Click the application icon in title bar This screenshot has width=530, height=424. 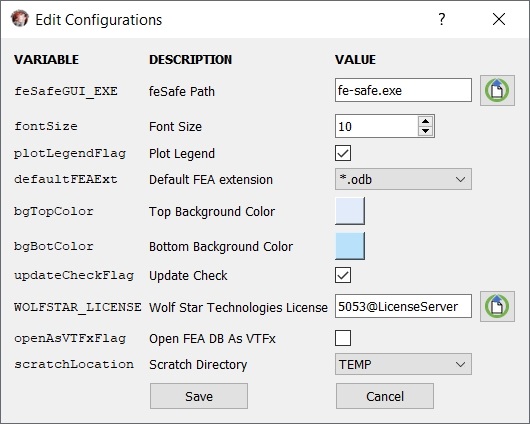point(20,19)
